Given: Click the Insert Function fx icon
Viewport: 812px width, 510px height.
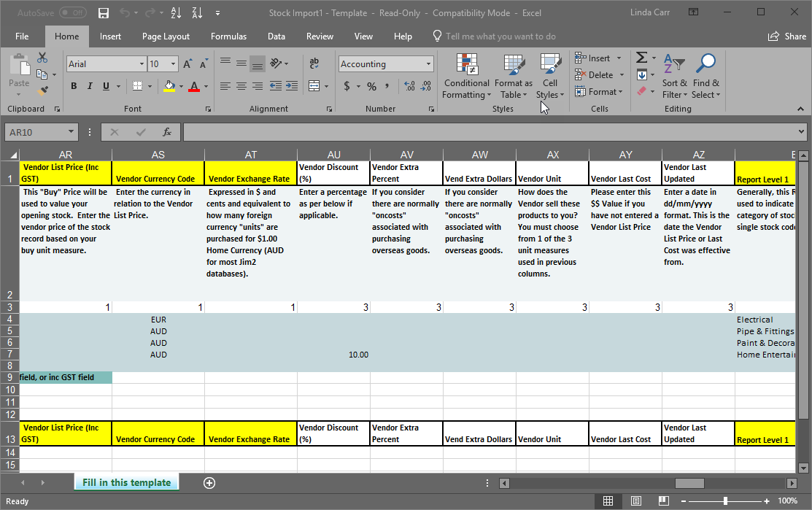Looking at the screenshot, I should 167,132.
